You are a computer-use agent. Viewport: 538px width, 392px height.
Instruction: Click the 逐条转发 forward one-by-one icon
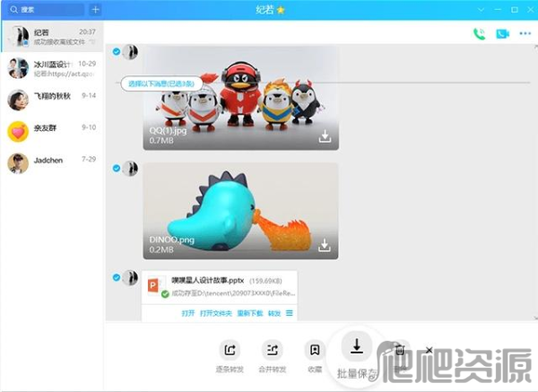[230, 350]
